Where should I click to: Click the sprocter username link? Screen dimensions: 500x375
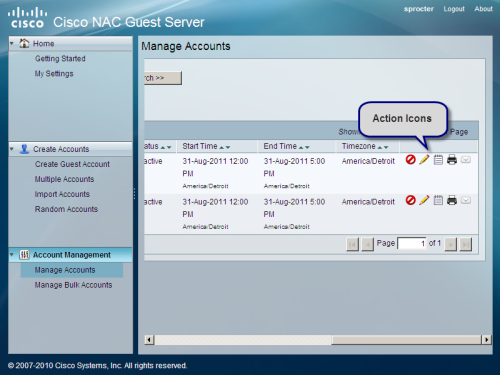tap(419, 9)
